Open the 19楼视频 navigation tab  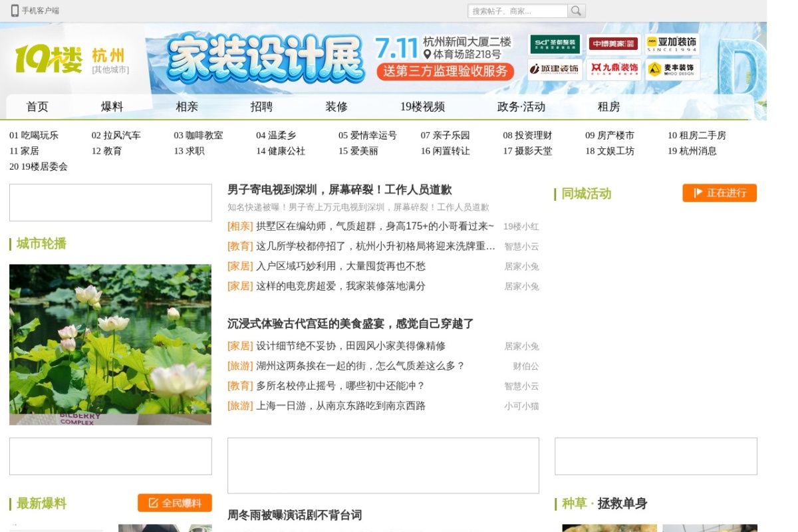pos(422,107)
